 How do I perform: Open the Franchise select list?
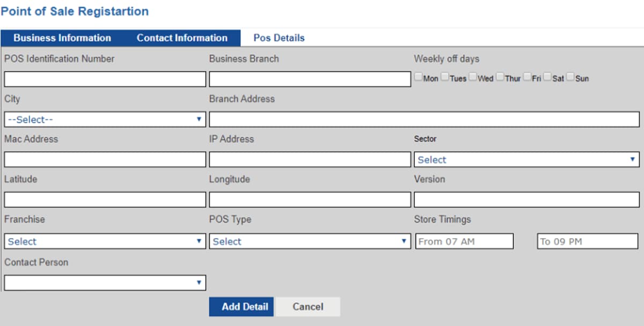(105, 241)
